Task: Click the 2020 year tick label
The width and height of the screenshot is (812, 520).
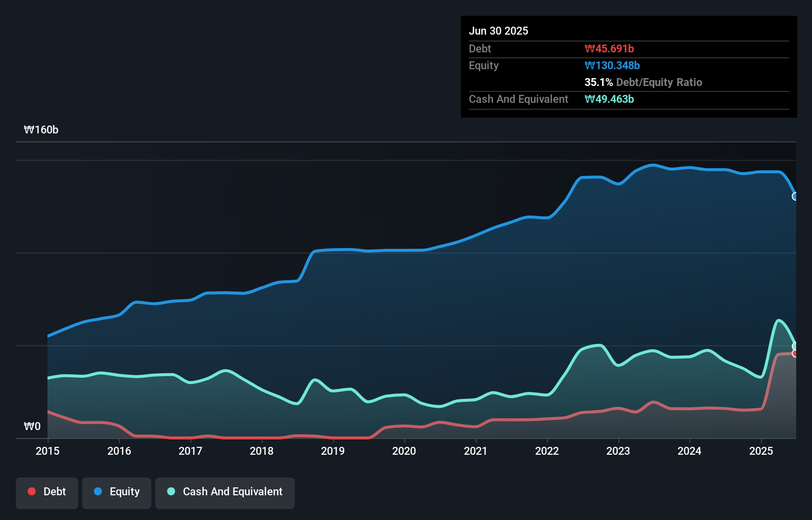Action: 404,451
